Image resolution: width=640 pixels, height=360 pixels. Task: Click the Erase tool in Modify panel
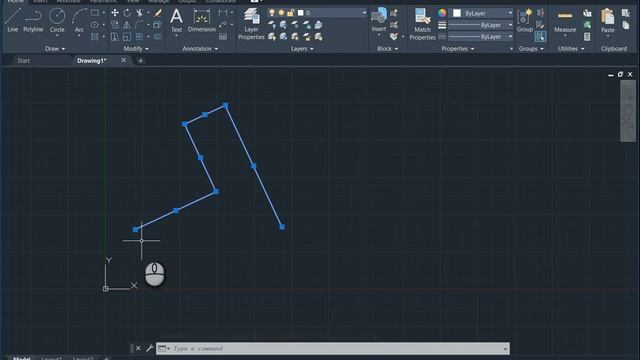pyautogui.click(x=158, y=13)
